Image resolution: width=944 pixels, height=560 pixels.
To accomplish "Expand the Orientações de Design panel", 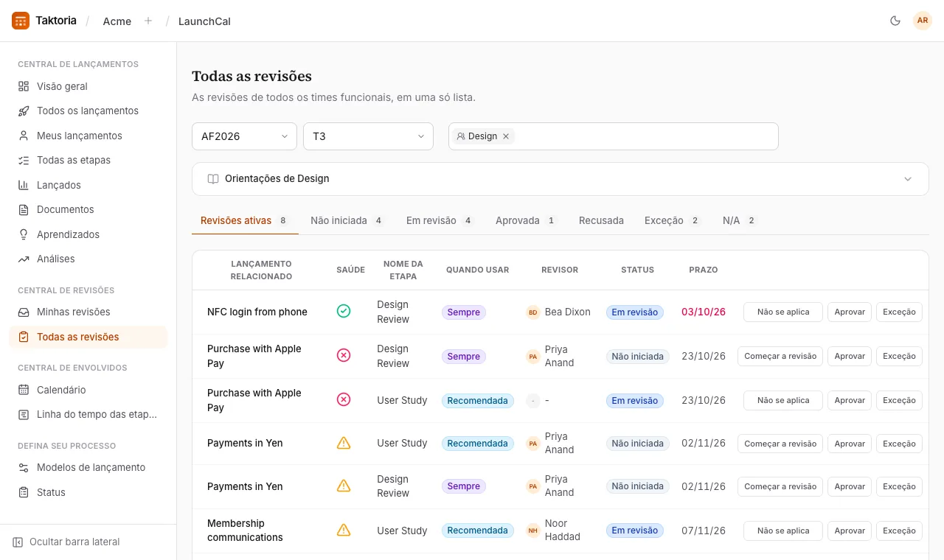I will 560,179.
